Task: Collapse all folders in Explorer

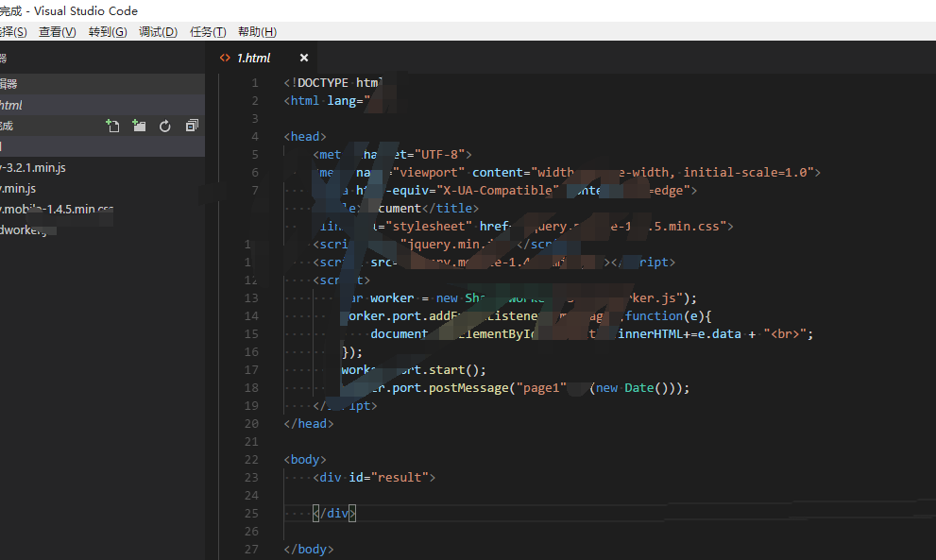Action: click(192, 125)
